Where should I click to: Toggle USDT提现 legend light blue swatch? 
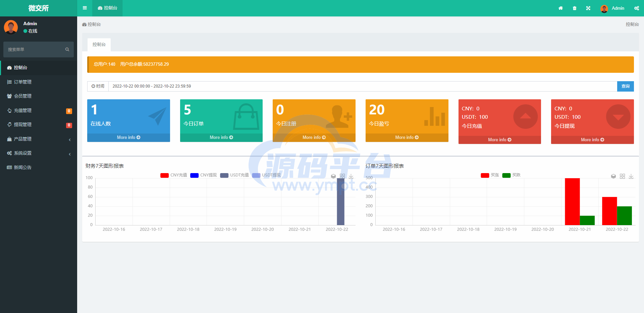[256, 175]
